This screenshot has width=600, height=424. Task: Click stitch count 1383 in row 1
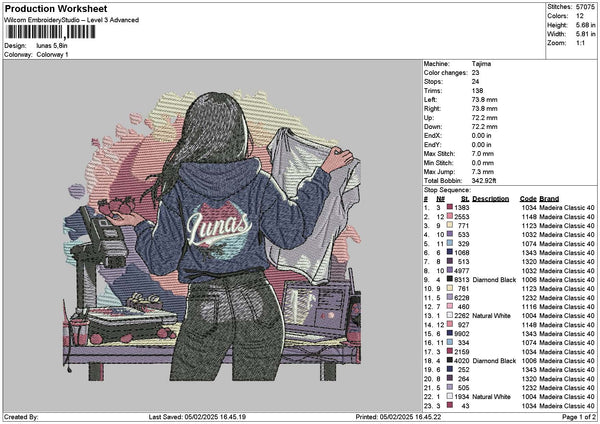tap(462, 207)
